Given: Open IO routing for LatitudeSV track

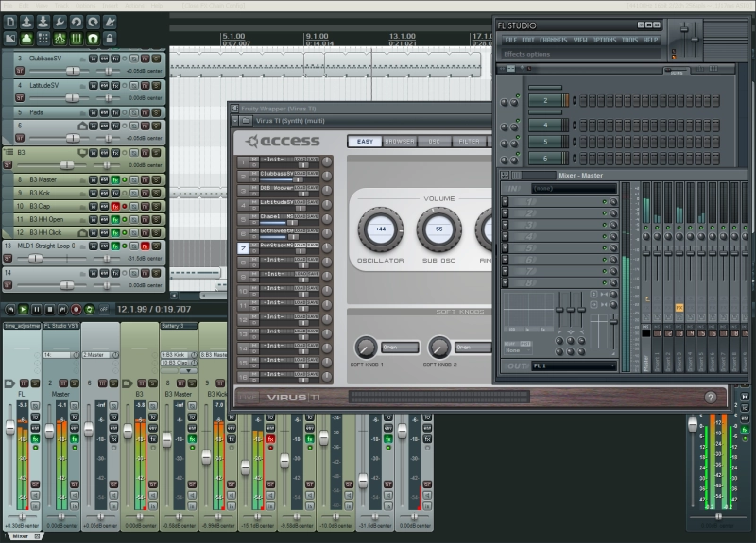Looking at the screenshot, I should point(93,85).
